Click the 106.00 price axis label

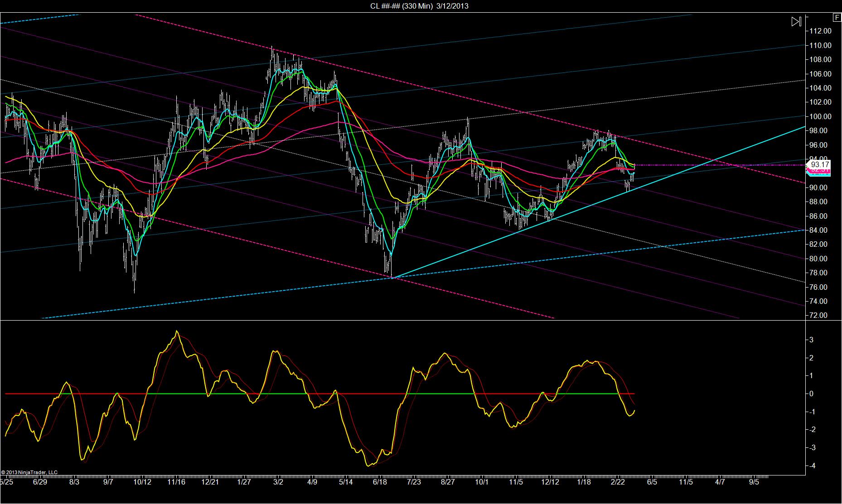821,74
